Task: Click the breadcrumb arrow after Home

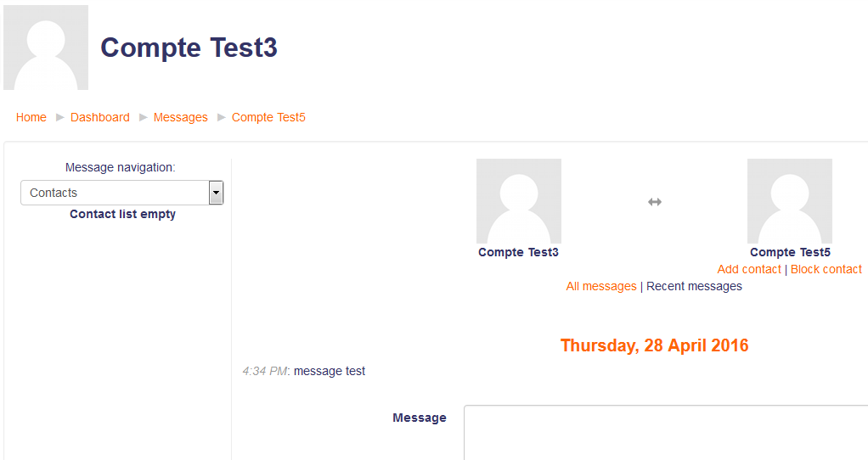Action: tap(60, 117)
